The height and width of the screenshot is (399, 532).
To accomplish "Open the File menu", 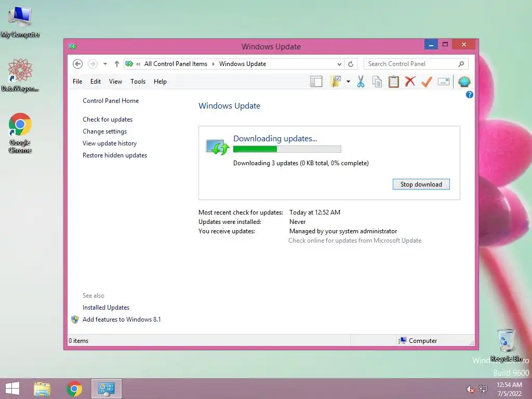I will (x=77, y=82).
